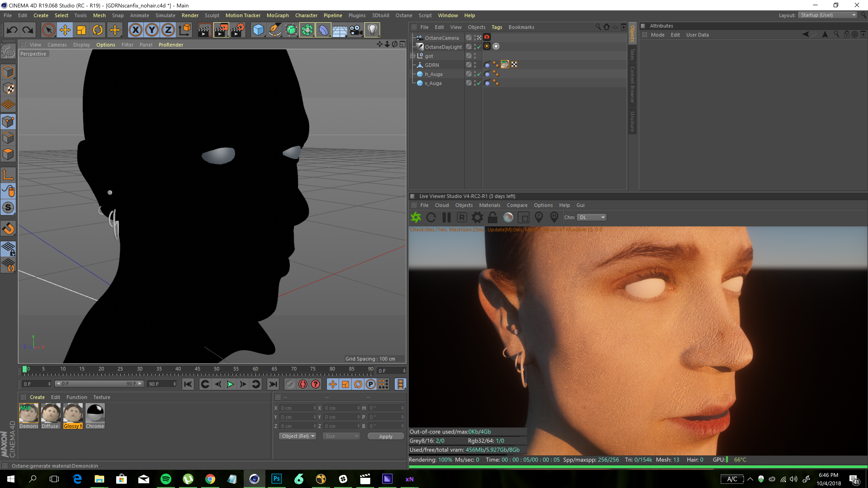Pause the Live Viewer rendering
Screen dimensions: 868x488
click(446, 217)
